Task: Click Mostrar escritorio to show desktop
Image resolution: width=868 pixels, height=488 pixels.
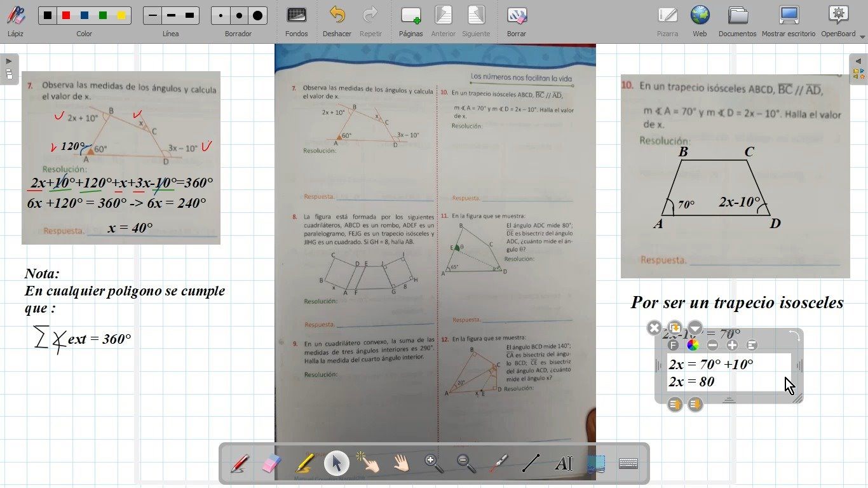Action: (789, 21)
